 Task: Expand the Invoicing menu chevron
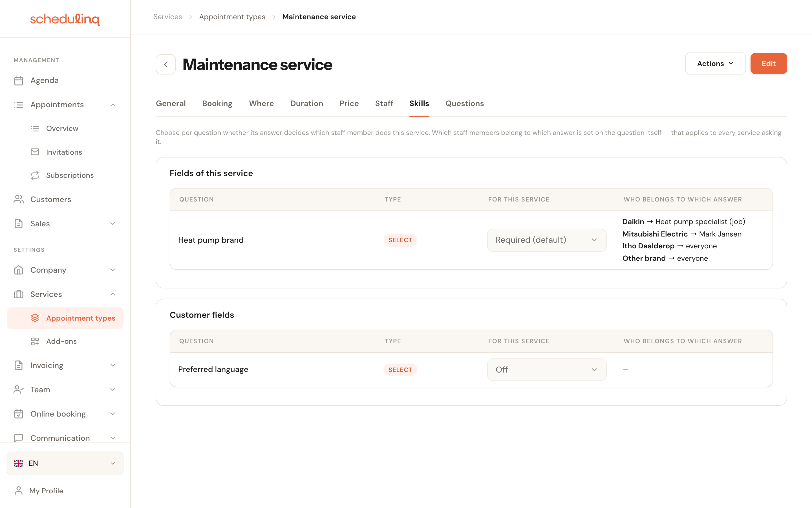[x=113, y=365]
